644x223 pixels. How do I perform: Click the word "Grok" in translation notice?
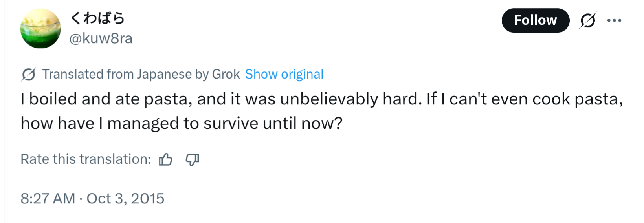pyautogui.click(x=226, y=74)
